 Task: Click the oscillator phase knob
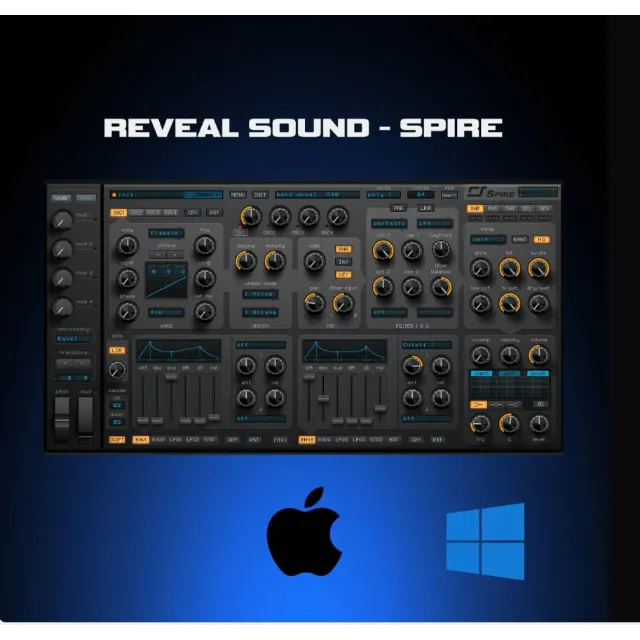tap(127, 311)
